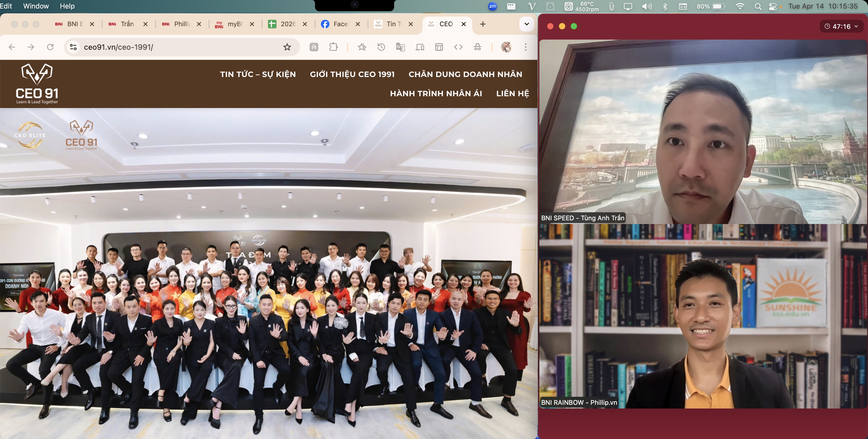Adjust the volume from the menu bar

646,6
